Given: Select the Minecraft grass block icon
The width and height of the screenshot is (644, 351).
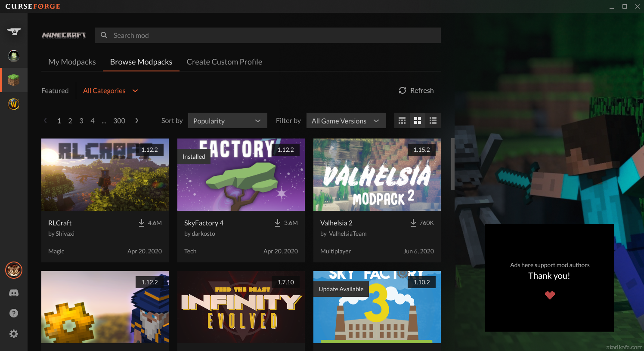Looking at the screenshot, I should coord(14,80).
